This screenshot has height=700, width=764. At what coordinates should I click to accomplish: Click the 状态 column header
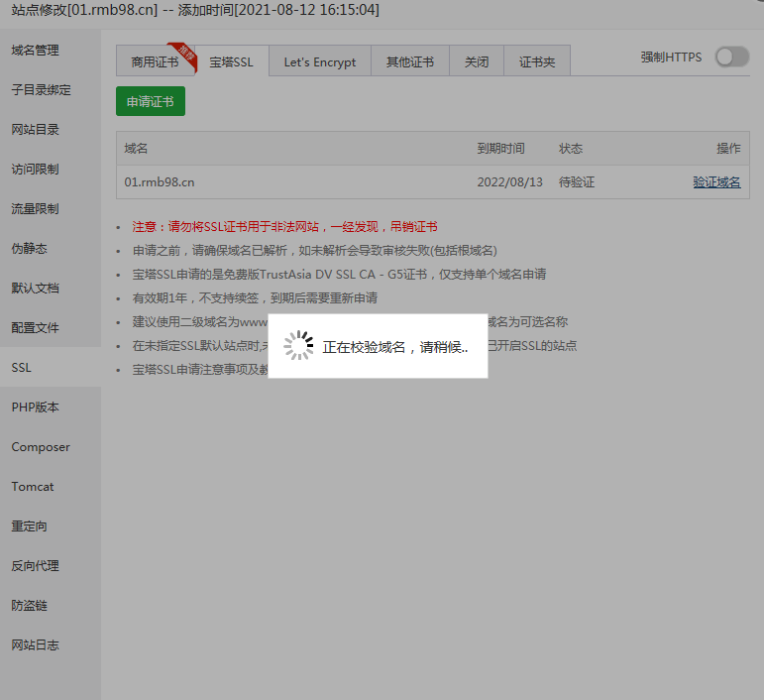point(571,148)
